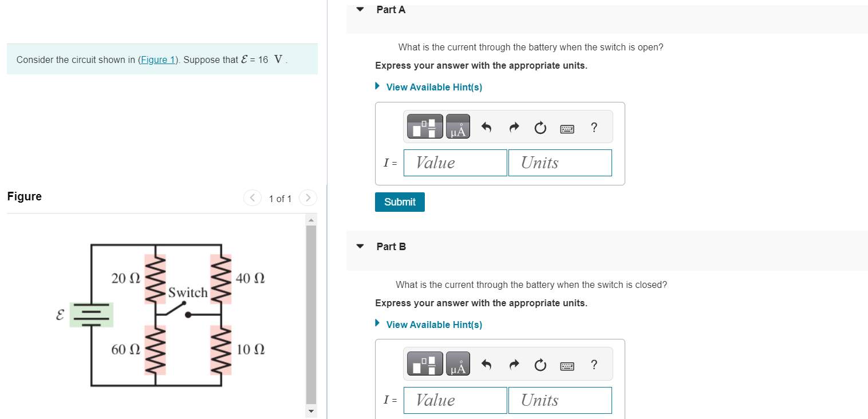This screenshot has width=868, height=419.
Task: Collapse the Part A section
Action: (359, 9)
